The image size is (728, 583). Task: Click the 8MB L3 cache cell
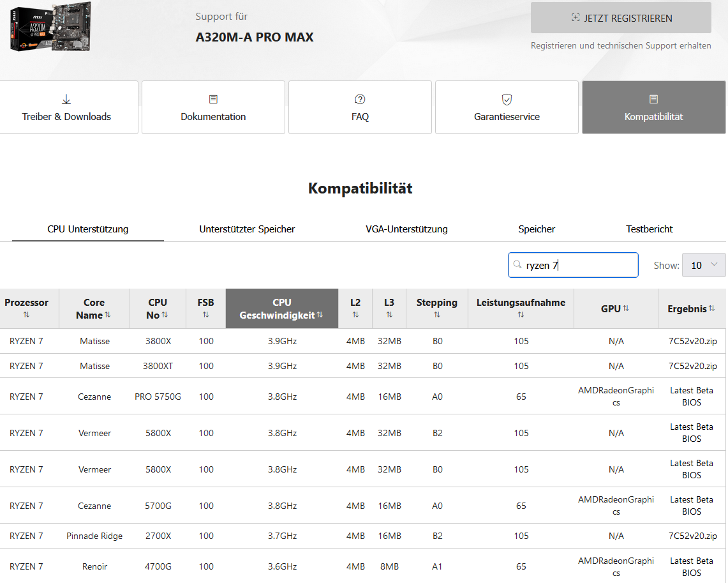pos(389,567)
